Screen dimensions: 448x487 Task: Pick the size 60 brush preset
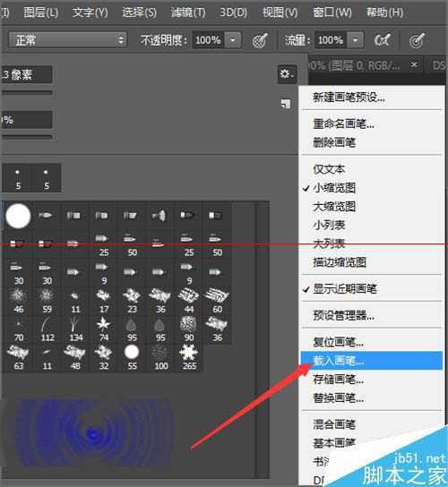217,301
